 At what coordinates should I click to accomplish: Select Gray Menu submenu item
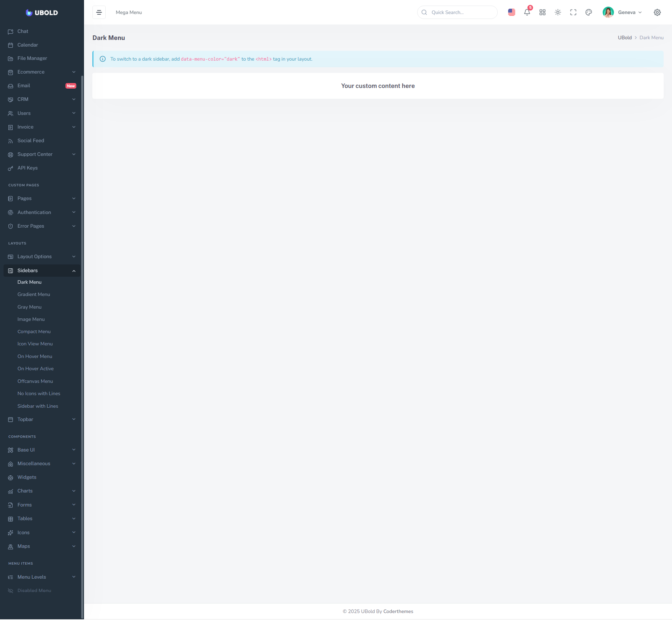pyautogui.click(x=29, y=307)
